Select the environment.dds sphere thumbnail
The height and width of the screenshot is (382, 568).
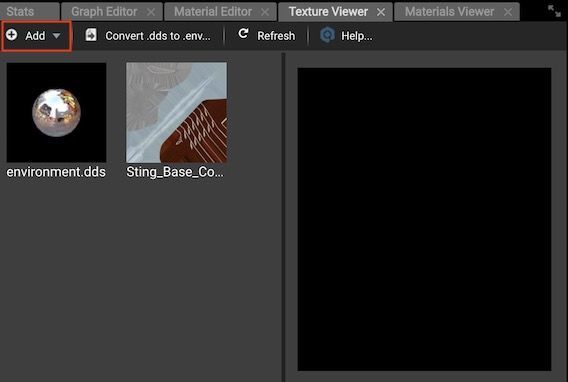(x=56, y=112)
